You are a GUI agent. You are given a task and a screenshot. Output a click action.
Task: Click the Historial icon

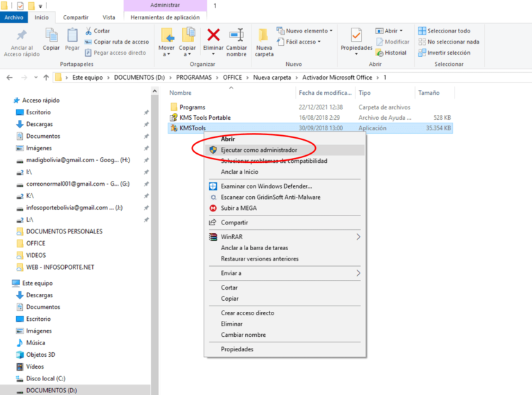[380, 53]
